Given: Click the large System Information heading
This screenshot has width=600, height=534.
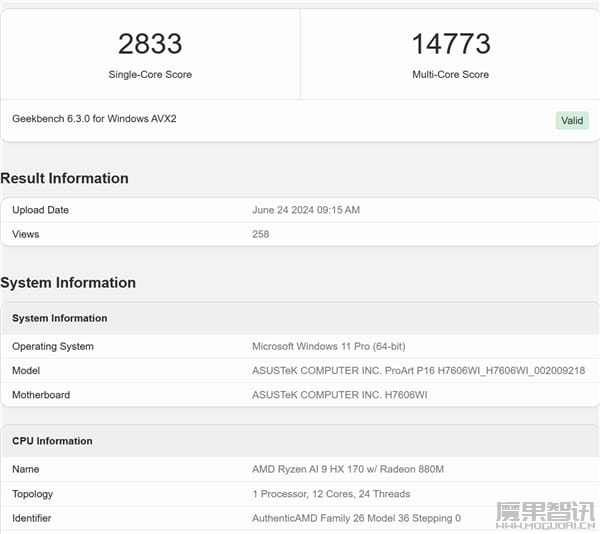Looking at the screenshot, I should pos(68,283).
